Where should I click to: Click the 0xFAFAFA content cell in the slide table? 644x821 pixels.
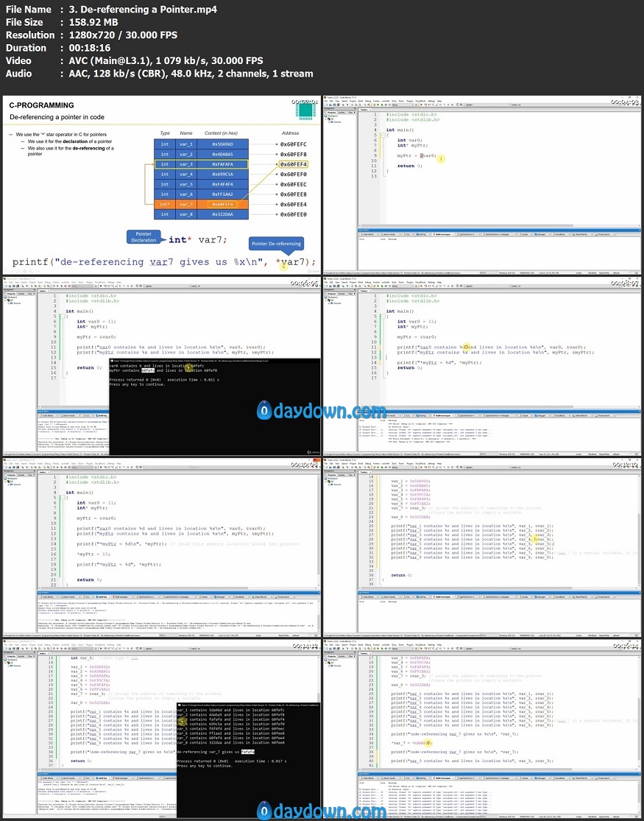(222, 164)
